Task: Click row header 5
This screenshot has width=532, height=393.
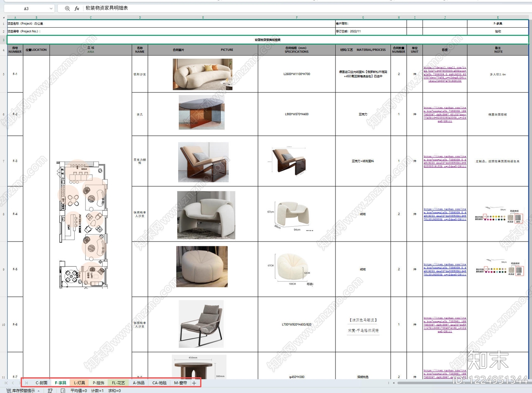Action: (x=3, y=74)
